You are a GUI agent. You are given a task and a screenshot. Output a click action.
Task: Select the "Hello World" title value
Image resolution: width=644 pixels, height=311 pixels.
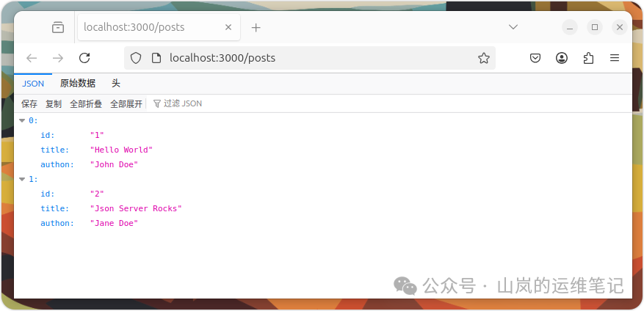(x=122, y=150)
